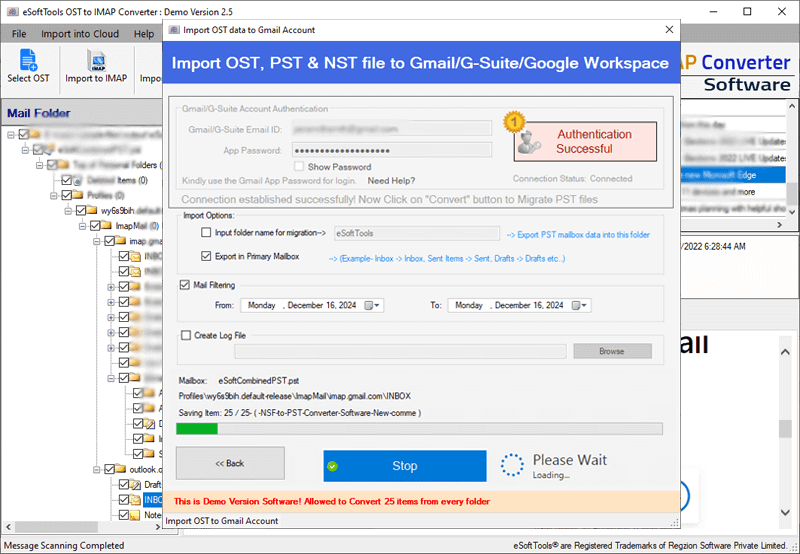Click the Back button

[x=230, y=463]
